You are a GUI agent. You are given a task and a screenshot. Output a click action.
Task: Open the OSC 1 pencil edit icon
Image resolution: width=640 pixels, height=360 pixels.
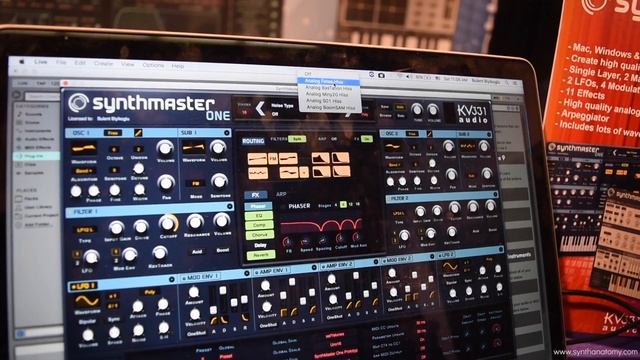pyautogui.click(x=138, y=133)
